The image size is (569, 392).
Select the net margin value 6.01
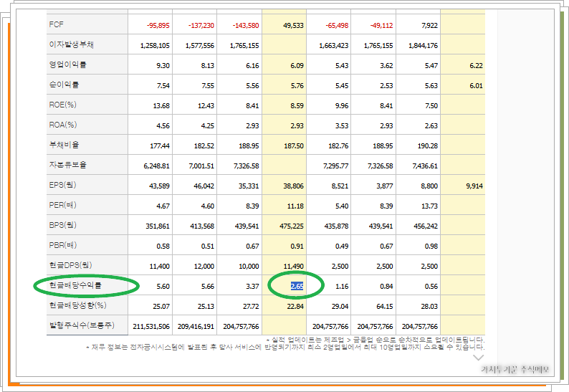click(476, 86)
